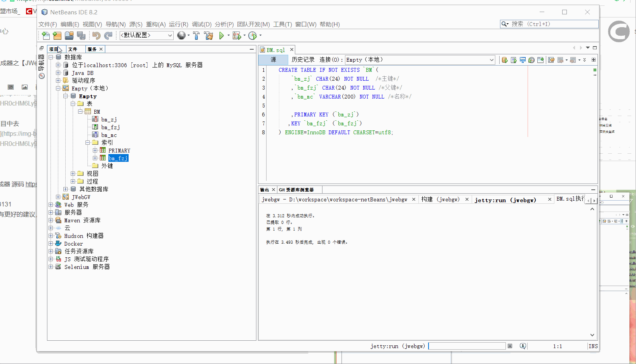This screenshot has width=636, height=364.
Task: Expand the Java DB node
Action: pyautogui.click(x=58, y=73)
